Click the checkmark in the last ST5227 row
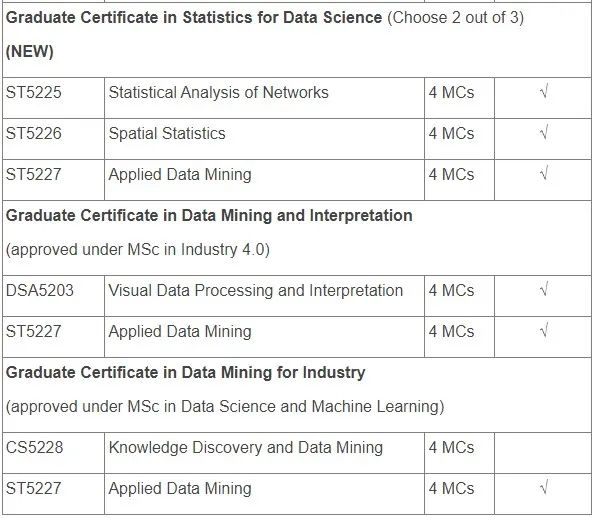This screenshot has height=518, width=593. pyautogui.click(x=544, y=488)
